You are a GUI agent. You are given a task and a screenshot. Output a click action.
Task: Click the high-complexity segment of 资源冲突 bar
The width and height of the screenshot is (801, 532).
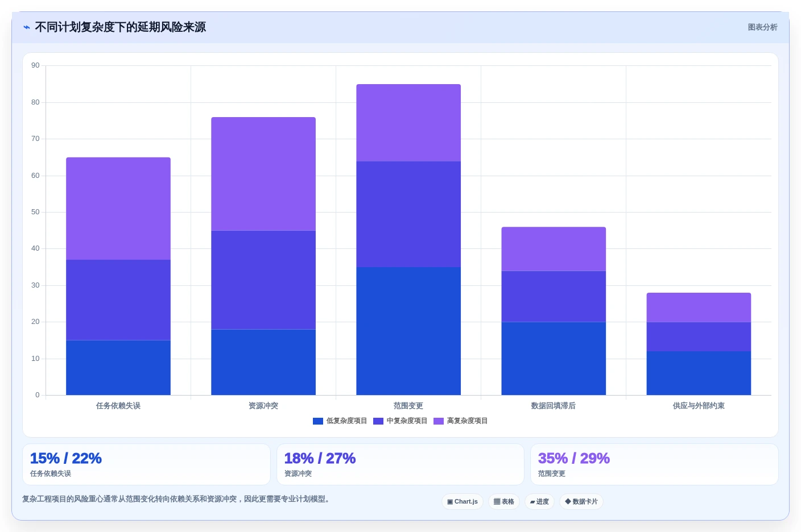[263, 174]
